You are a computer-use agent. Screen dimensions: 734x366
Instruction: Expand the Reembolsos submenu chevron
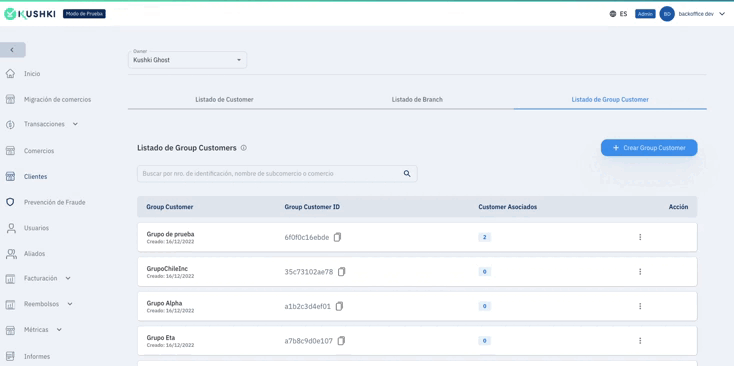pyautogui.click(x=70, y=304)
